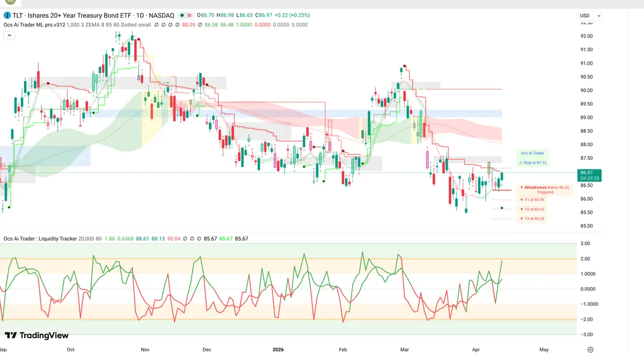
Task: Click the TradingView logo
Action: [36, 335]
